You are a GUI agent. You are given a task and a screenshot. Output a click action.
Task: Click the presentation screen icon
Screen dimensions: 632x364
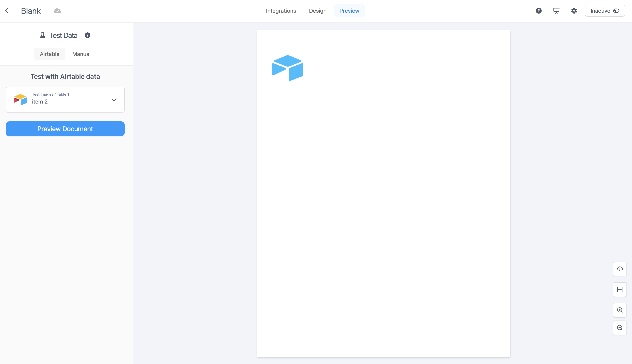556,11
